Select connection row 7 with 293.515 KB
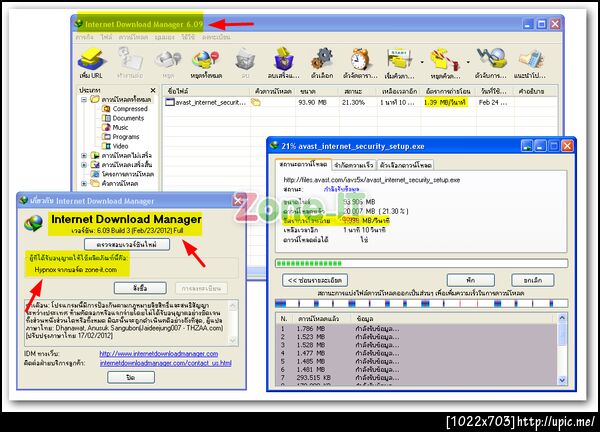Screen dimensions: 600x432 (x=416, y=378)
